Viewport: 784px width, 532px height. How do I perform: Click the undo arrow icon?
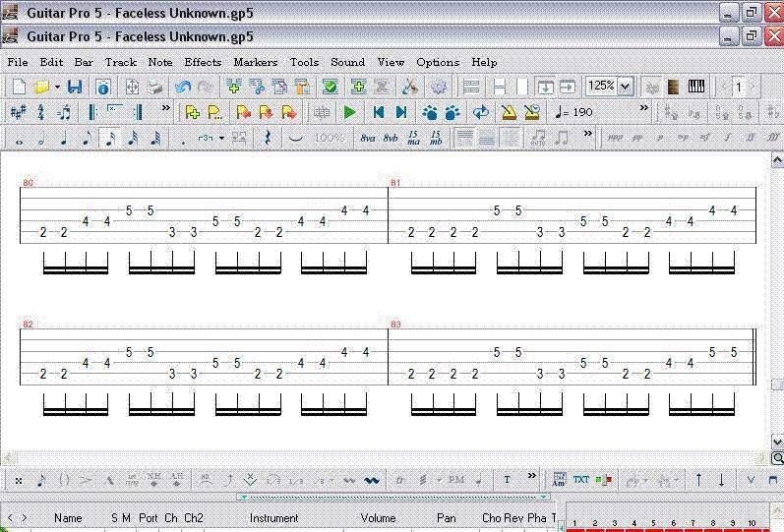click(x=183, y=88)
